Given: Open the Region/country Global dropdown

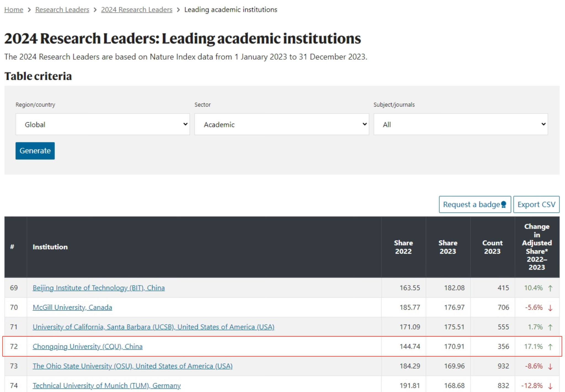Looking at the screenshot, I should (x=103, y=124).
